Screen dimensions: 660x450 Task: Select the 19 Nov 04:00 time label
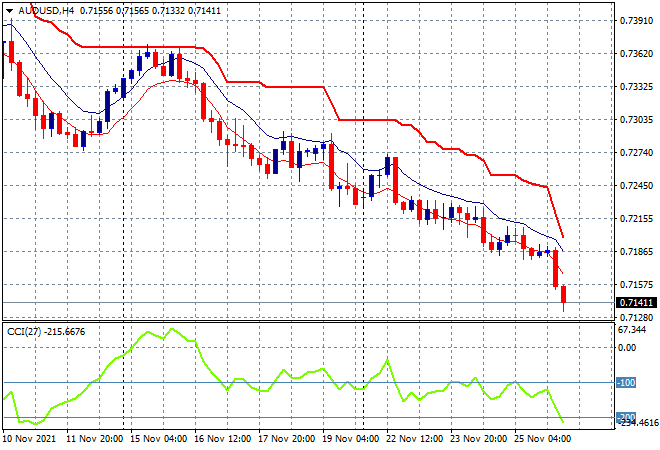pyautogui.click(x=351, y=439)
